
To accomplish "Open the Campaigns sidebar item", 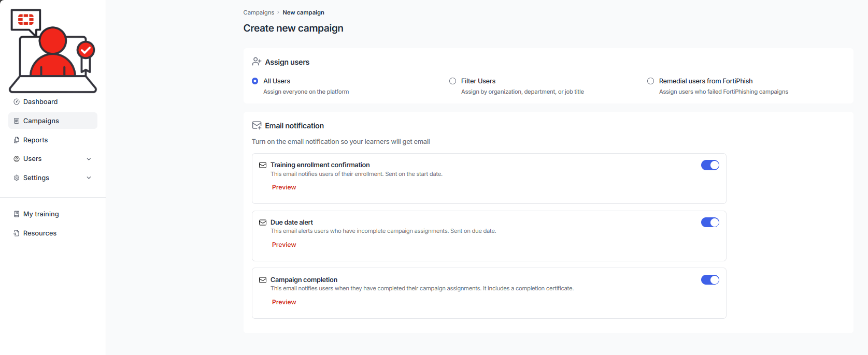I will (x=53, y=121).
